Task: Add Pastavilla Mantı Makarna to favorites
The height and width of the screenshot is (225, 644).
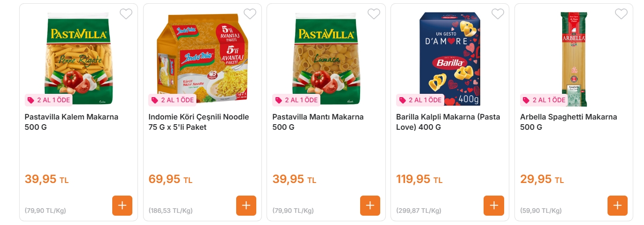Action: pyautogui.click(x=374, y=14)
